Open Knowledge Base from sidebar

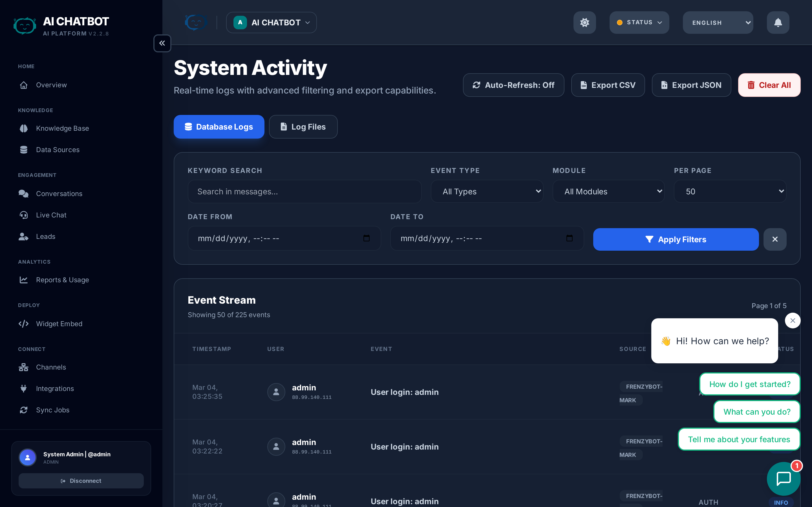click(x=62, y=128)
